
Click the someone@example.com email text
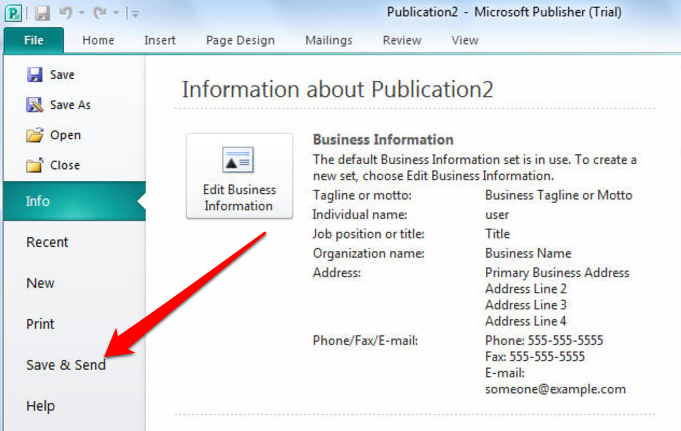(555, 389)
